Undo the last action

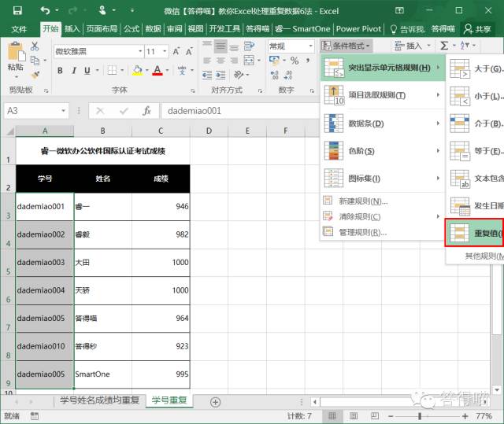[45, 10]
